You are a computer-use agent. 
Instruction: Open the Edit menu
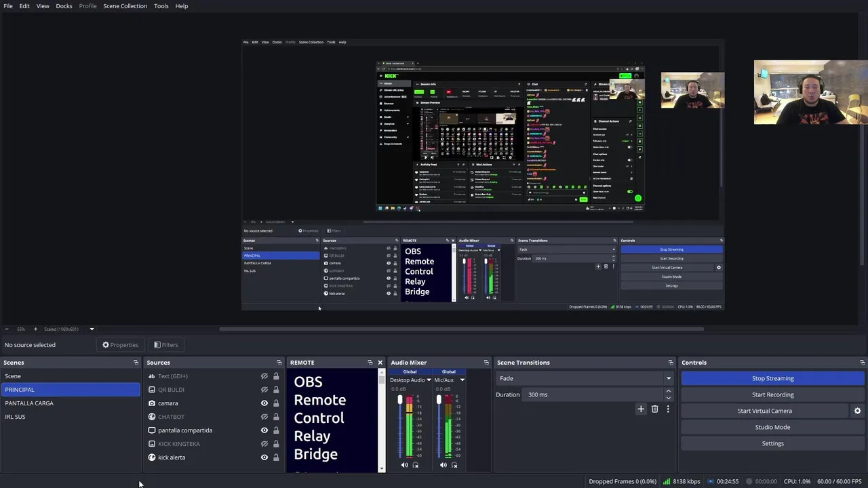tap(24, 6)
